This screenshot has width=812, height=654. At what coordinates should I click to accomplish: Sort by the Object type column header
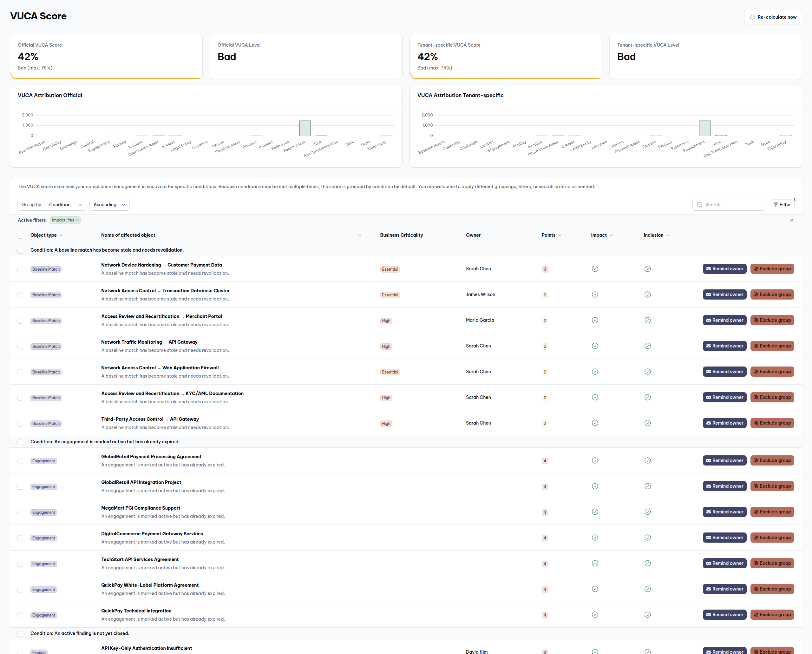pos(44,235)
